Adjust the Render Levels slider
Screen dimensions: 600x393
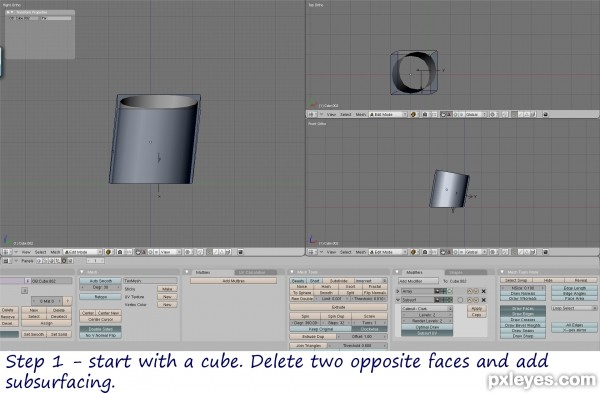pyautogui.click(x=427, y=321)
